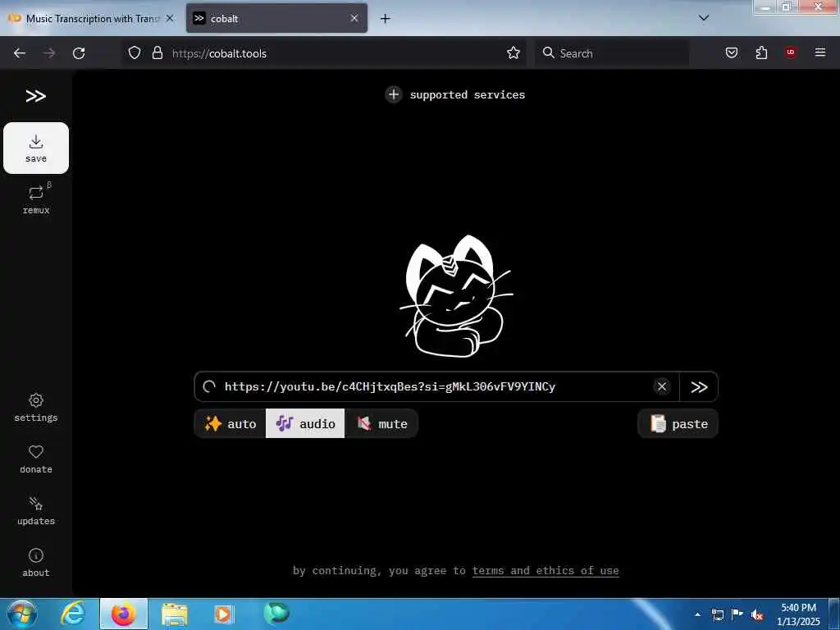The width and height of the screenshot is (840, 630).
Task: Close the Music Transcription tab
Action: 170,18
